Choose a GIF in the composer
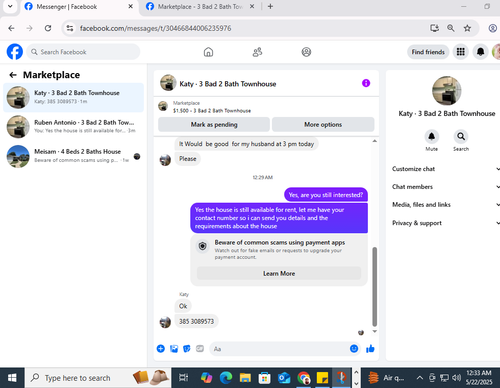Screen dimensions: 500x388 (x=200, y=349)
